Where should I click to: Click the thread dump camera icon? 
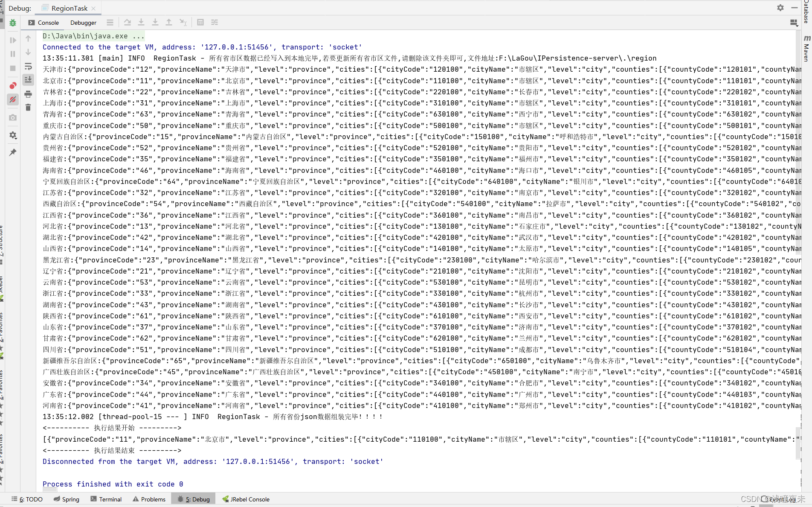click(13, 117)
